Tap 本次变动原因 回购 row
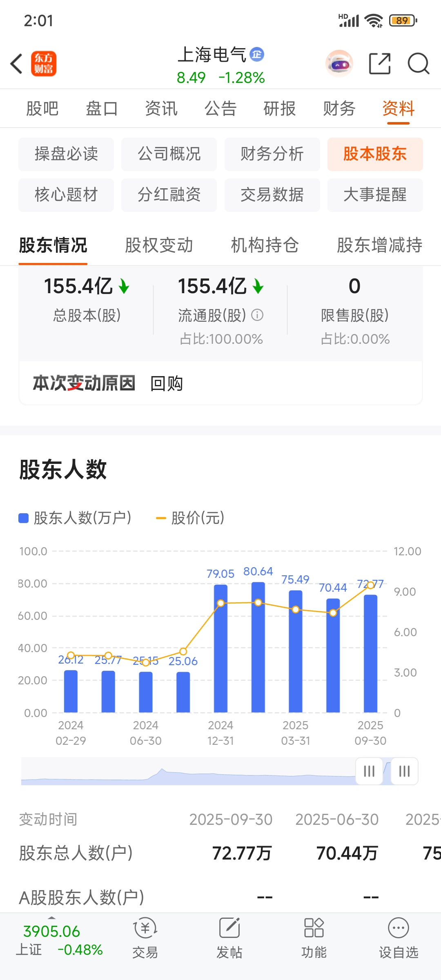Viewport: 441px width, 980px height. [220, 383]
